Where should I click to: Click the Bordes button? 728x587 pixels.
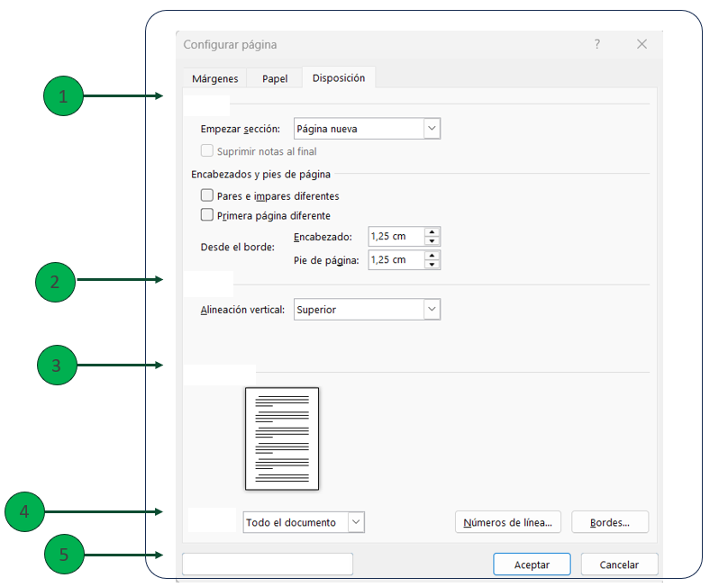[610, 522]
